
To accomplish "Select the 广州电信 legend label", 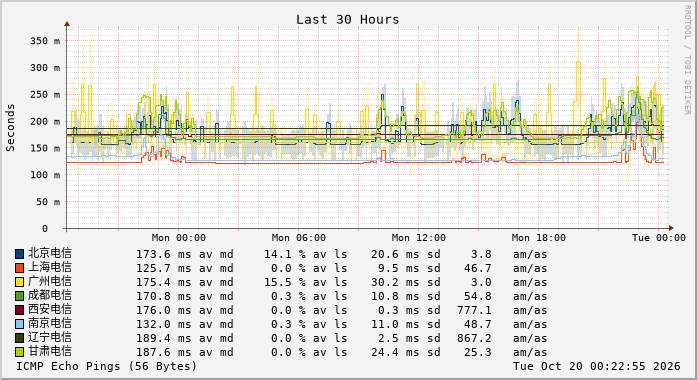I will 50,281.
